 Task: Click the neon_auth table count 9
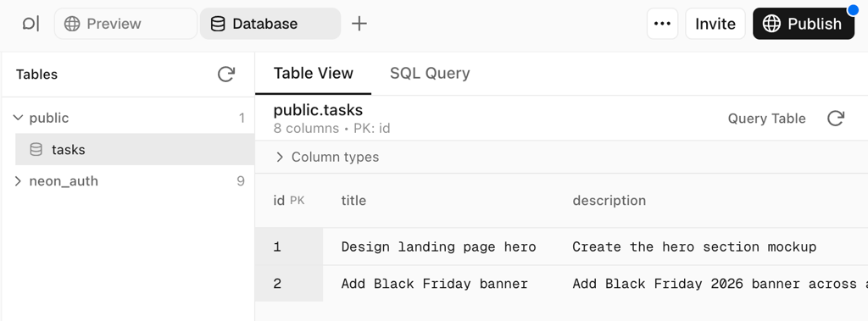click(241, 181)
